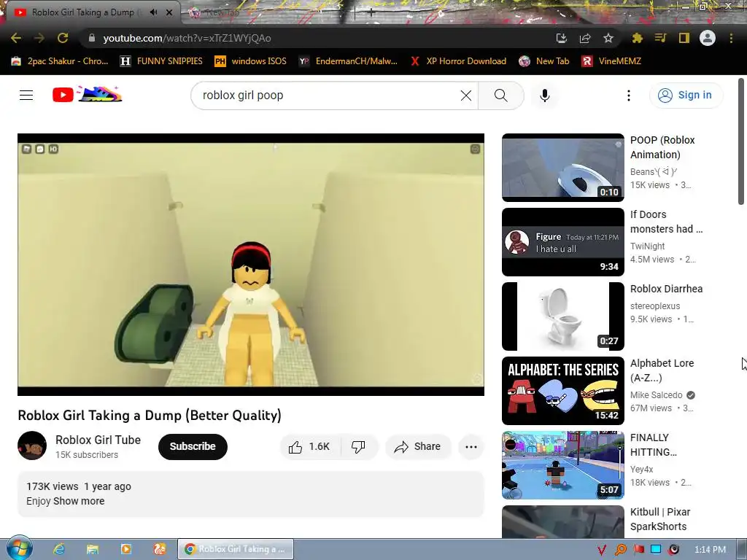Open Chrome profile avatar
This screenshot has width=747, height=560.
(x=708, y=38)
